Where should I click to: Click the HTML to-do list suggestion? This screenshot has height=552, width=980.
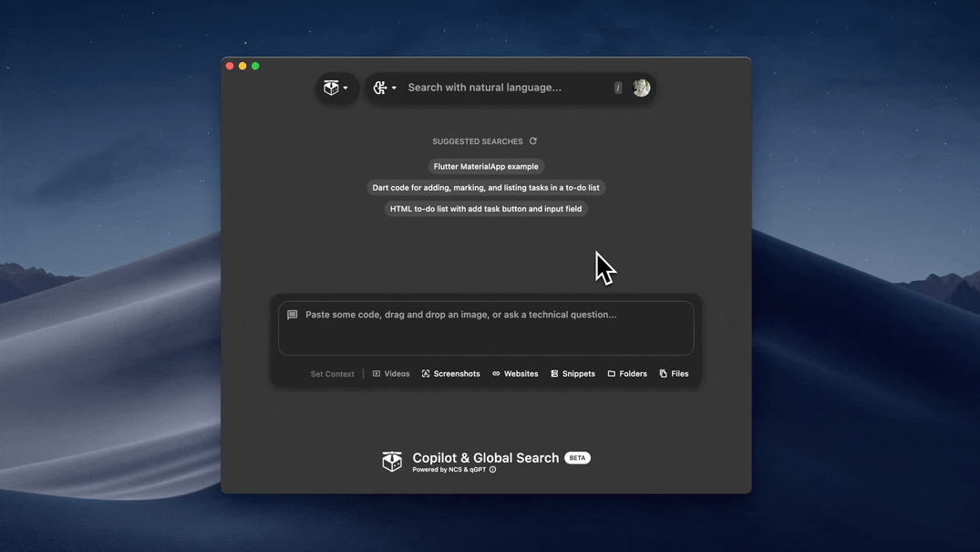[486, 208]
